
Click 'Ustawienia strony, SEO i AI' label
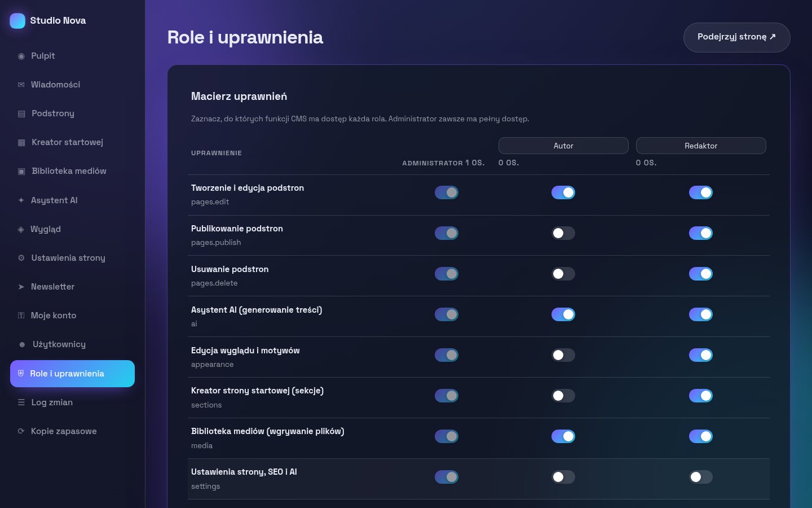[244, 472]
